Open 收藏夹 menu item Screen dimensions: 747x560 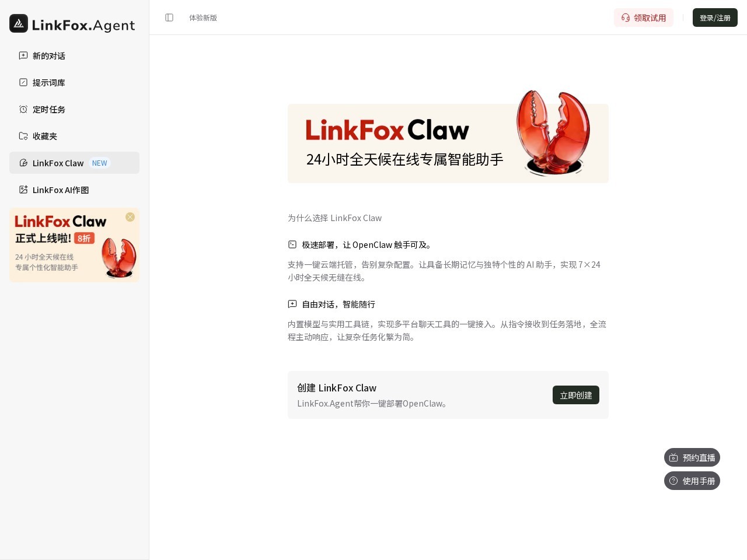tap(74, 136)
